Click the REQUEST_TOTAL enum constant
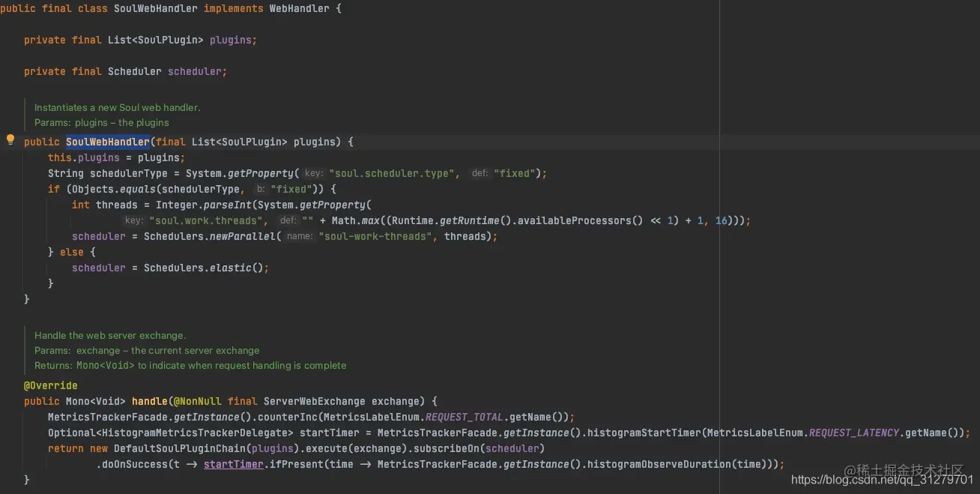This screenshot has height=494, width=980. coord(465,417)
